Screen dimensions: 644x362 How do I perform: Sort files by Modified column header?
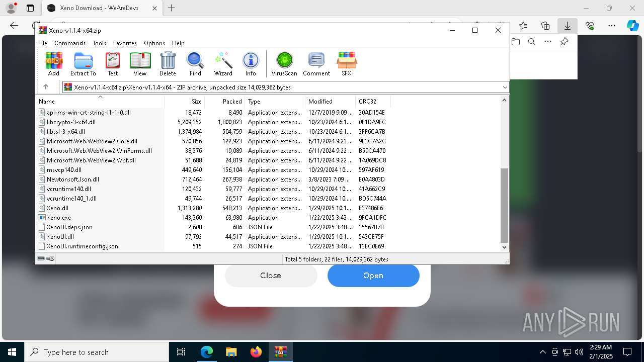(x=330, y=101)
